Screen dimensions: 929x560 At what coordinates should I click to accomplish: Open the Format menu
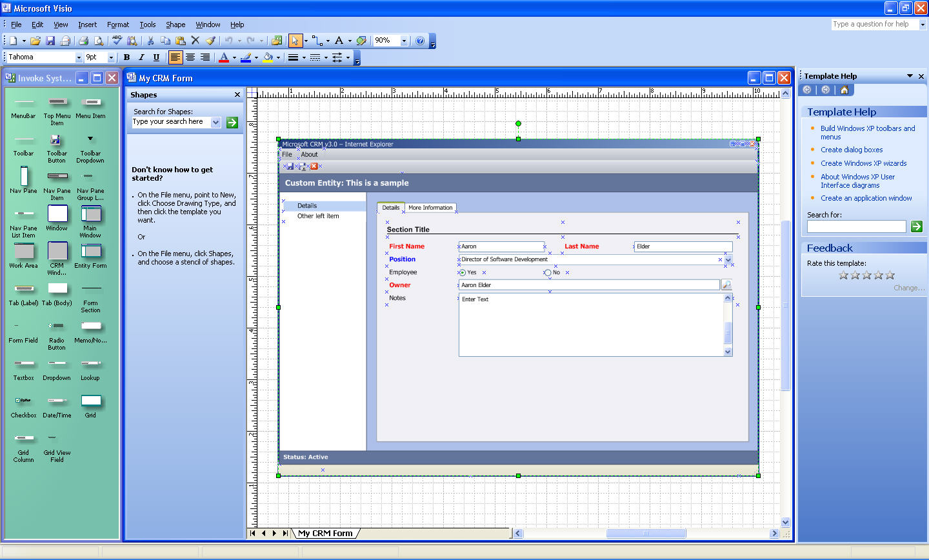[118, 25]
